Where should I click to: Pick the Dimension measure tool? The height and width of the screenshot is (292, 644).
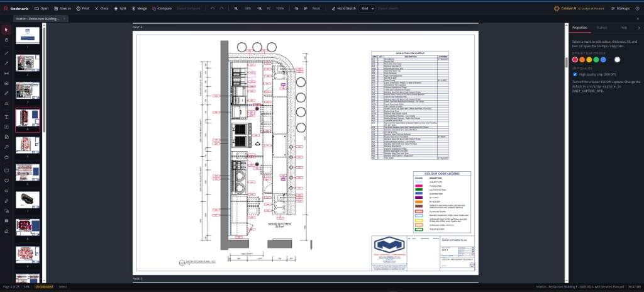6,73
